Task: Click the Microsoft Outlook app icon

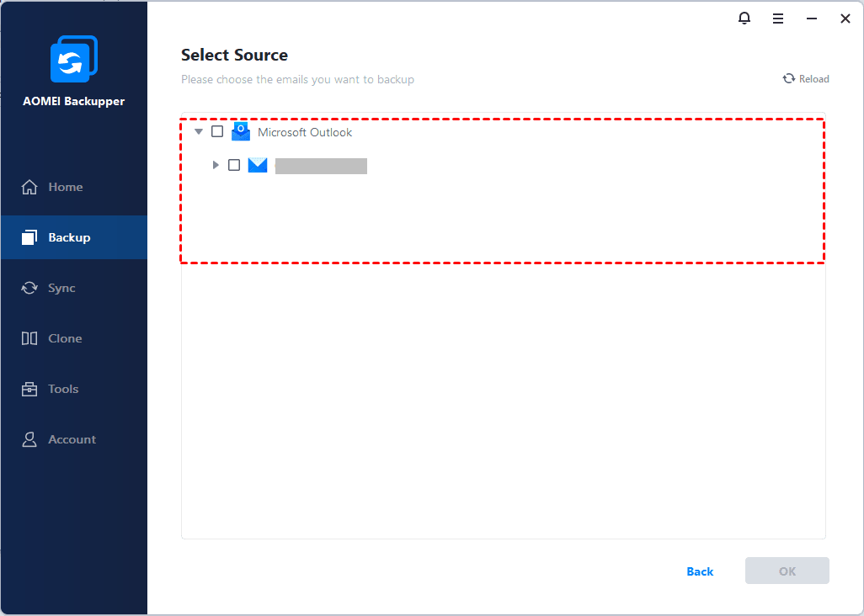Action: (241, 132)
